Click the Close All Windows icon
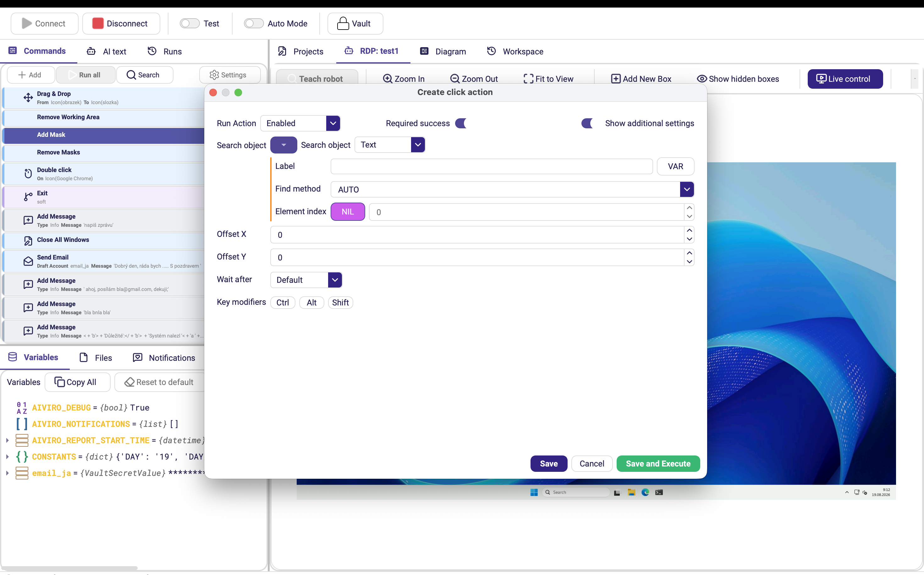This screenshot has width=924, height=575. 28,241
